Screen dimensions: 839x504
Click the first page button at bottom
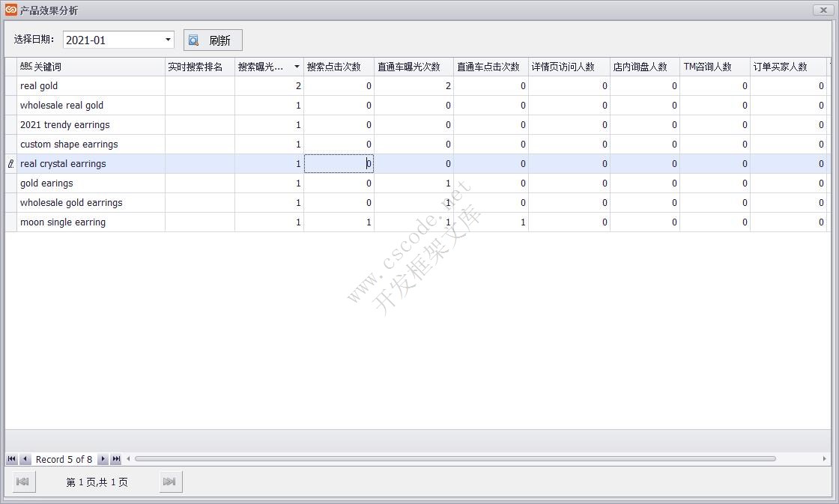pyautogui.click(x=22, y=482)
